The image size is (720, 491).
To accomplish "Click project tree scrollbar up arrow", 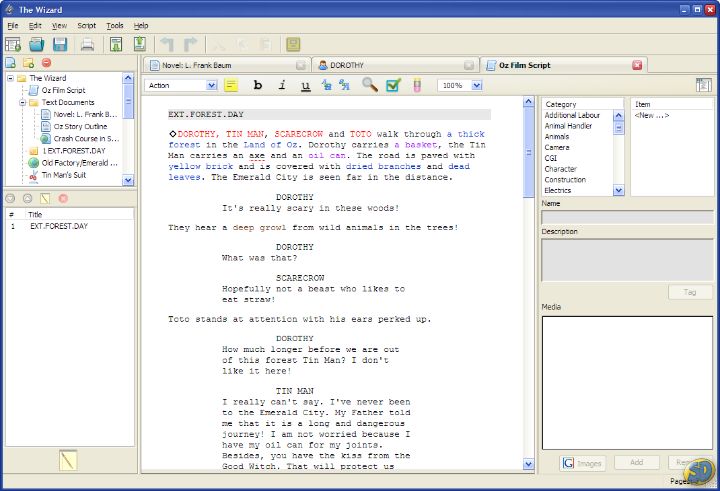I will coord(128,78).
